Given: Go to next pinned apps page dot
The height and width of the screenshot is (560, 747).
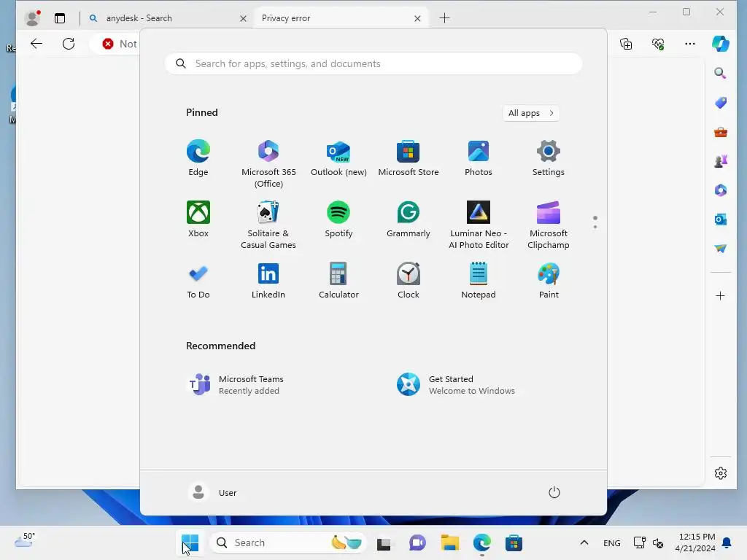Looking at the screenshot, I should (595, 227).
